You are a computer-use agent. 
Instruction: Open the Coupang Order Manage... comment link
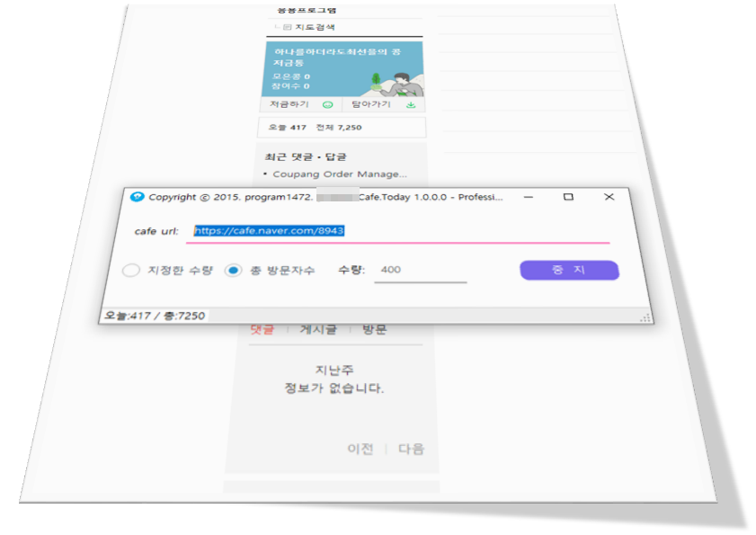click(x=340, y=174)
